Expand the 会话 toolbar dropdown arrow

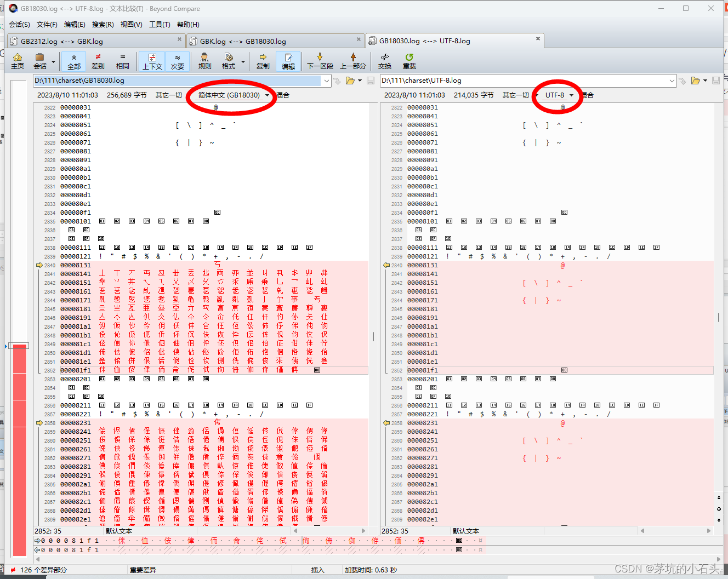[53, 61]
